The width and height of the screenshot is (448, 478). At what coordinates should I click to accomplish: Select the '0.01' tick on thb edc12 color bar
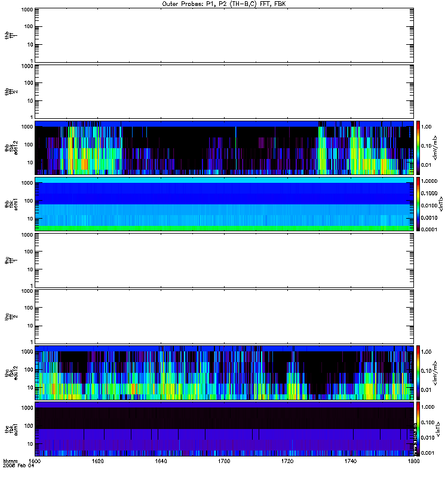[426, 165]
